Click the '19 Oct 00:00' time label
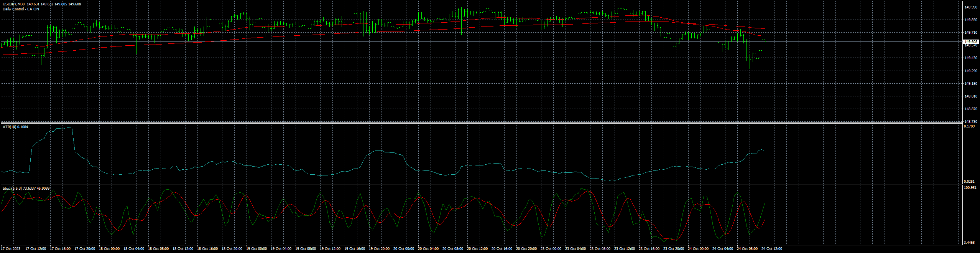Screen dimensions: 980x253 click(257, 249)
